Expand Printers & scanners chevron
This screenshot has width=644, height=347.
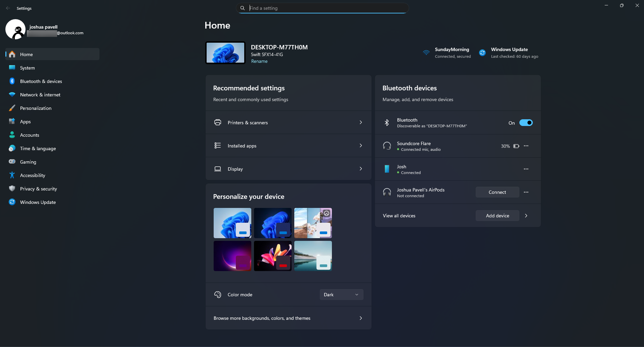[361, 122]
